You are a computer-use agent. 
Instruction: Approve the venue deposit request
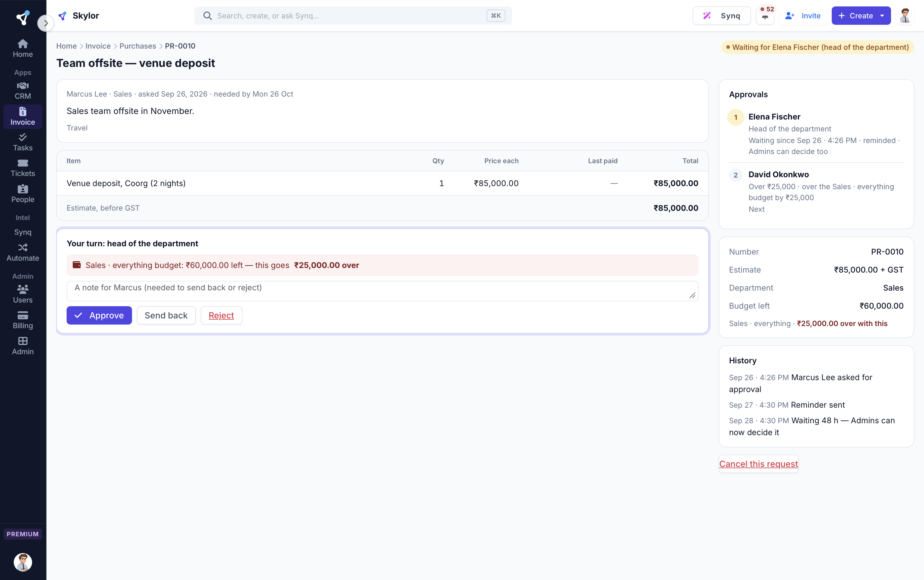pos(99,315)
